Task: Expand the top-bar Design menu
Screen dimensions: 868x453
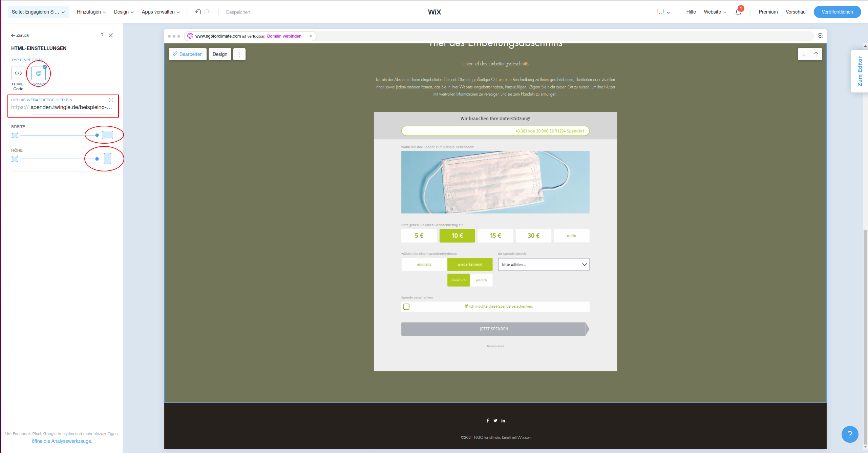Action: pyautogui.click(x=124, y=12)
